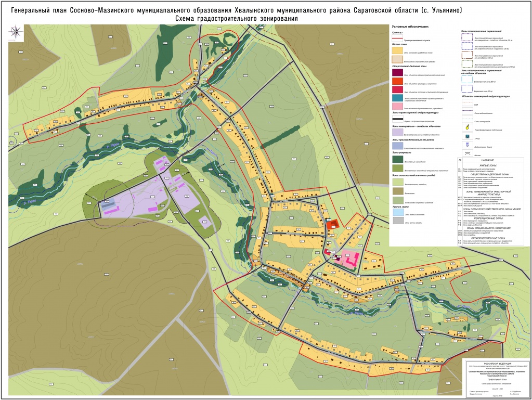This screenshot has width=532, height=400.
Task: Select the yellow homestead residential zone swatch
Action: [x=398, y=50]
